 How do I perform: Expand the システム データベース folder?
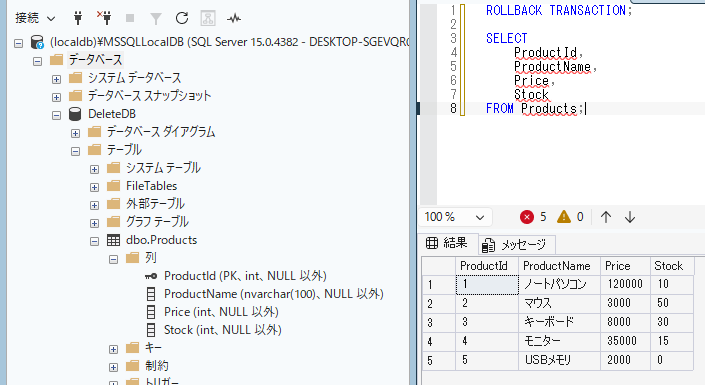point(56,79)
